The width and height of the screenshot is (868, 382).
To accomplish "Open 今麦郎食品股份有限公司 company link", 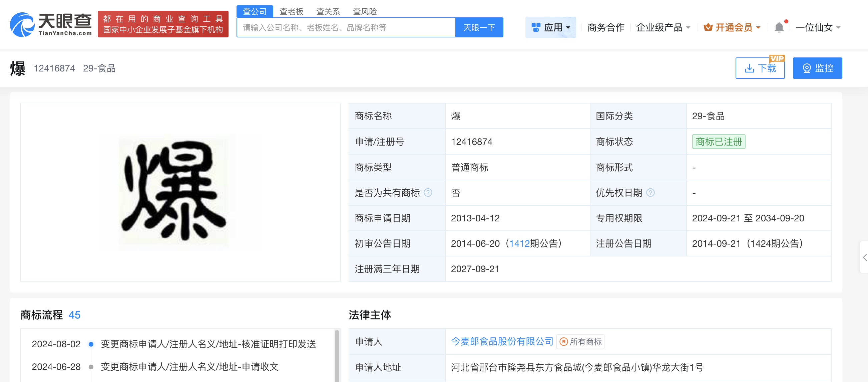I will (x=502, y=341).
